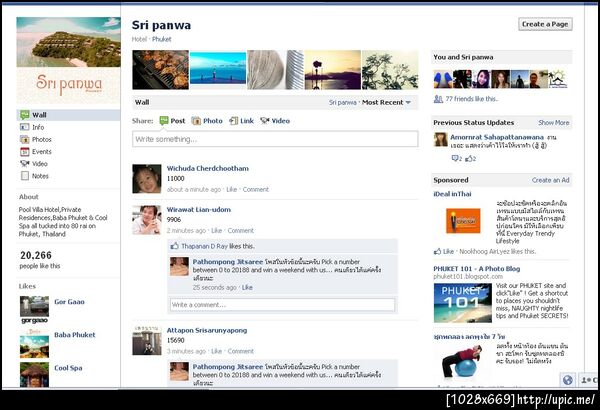Open the iDeal inThai sponsored ad title
The width and height of the screenshot is (600, 410).
452,194
